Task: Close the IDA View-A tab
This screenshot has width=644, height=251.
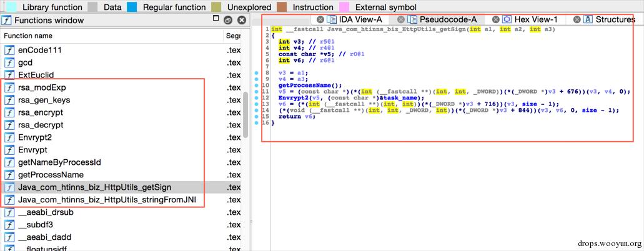Action: tap(321, 19)
